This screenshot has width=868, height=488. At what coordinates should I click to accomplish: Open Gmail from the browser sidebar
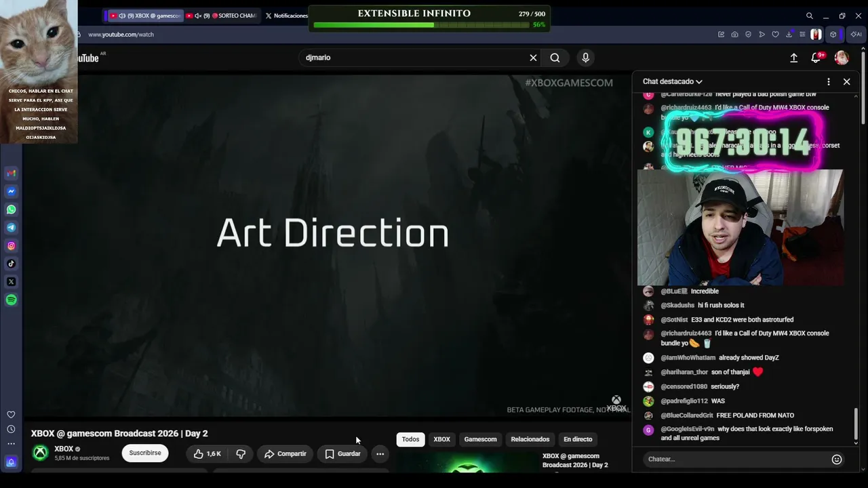click(x=11, y=174)
